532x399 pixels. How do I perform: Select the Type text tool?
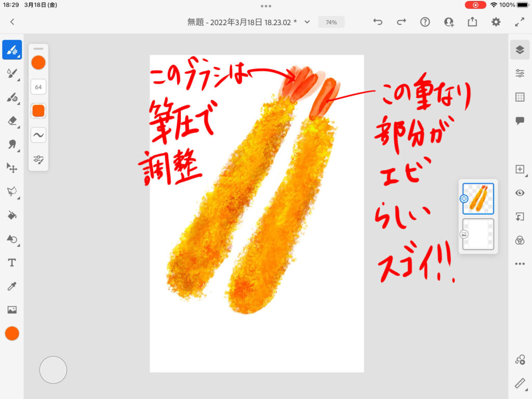(x=12, y=262)
